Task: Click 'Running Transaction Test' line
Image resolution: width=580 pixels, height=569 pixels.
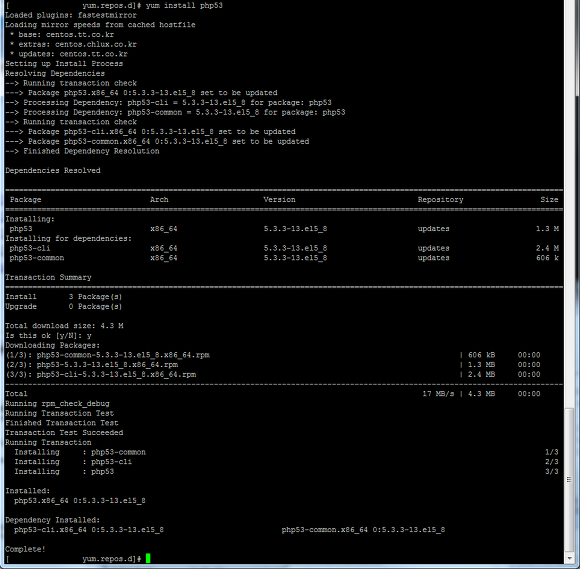Action: tap(60, 413)
